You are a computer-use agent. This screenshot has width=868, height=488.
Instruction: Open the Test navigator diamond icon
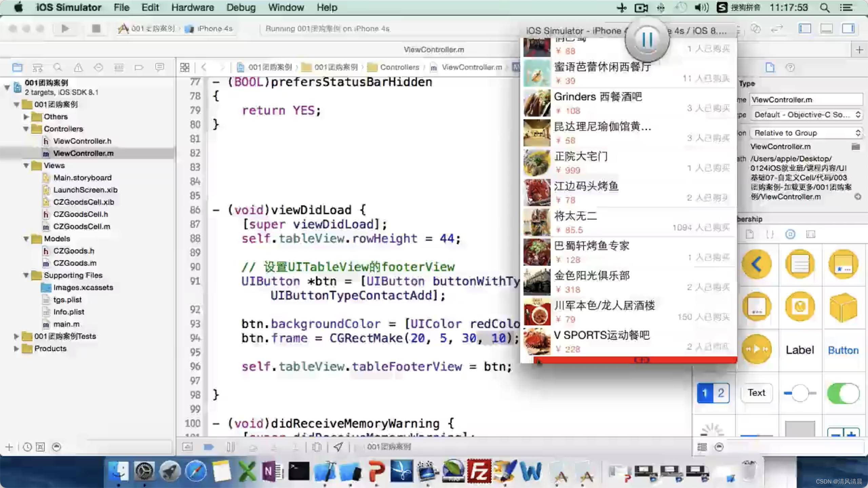(98, 67)
